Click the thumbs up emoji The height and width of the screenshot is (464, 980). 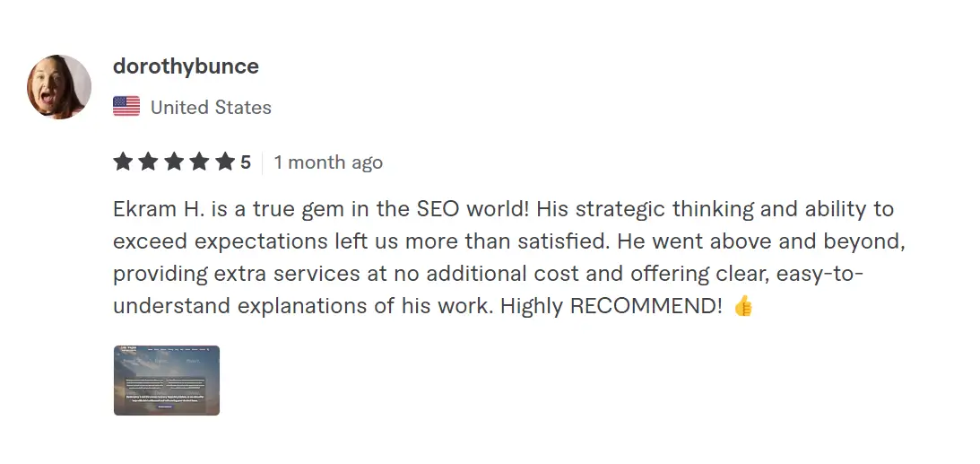[x=743, y=307]
